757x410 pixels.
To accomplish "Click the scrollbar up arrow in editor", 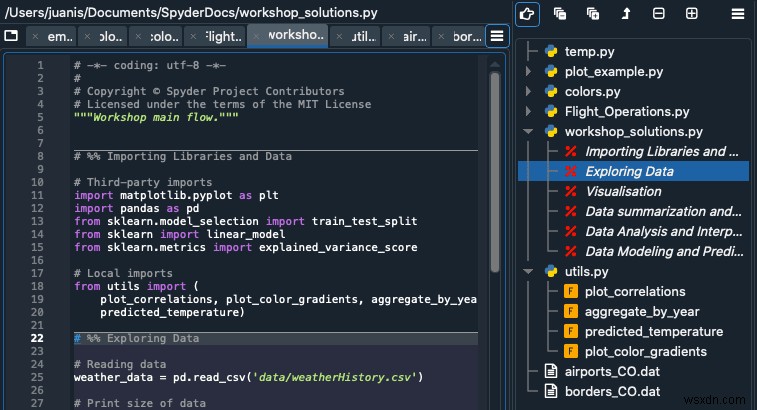I will 495,64.
